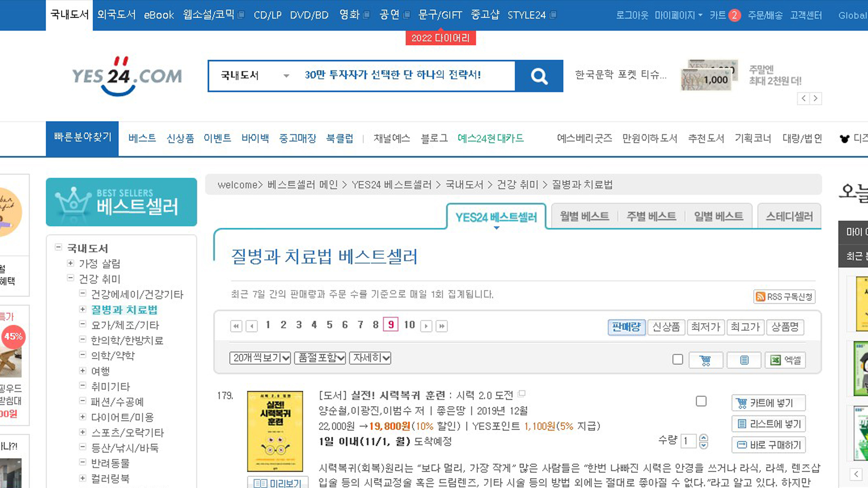The width and height of the screenshot is (868, 488).
Task: Switch to 주별 베스트 tab
Action: point(651,216)
